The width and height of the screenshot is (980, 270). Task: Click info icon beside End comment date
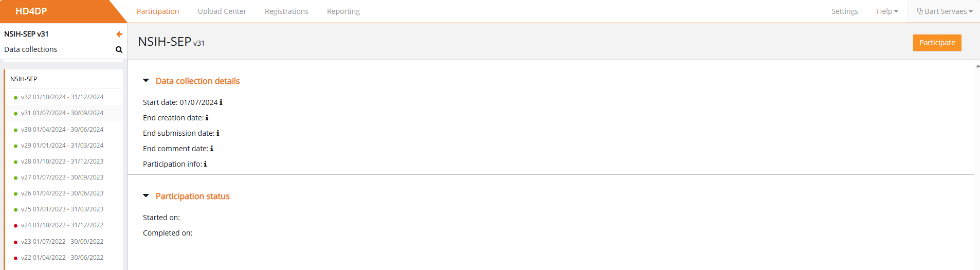(x=212, y=149)
